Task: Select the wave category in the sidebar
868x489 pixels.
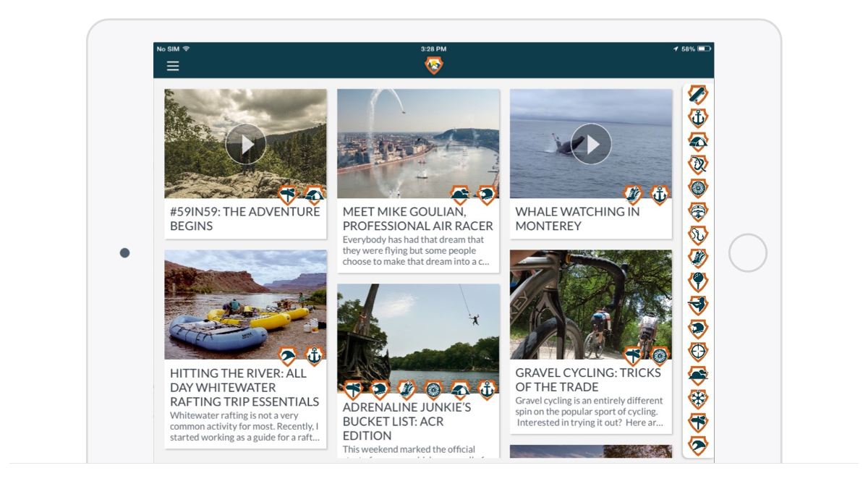Action: (698, 446)
